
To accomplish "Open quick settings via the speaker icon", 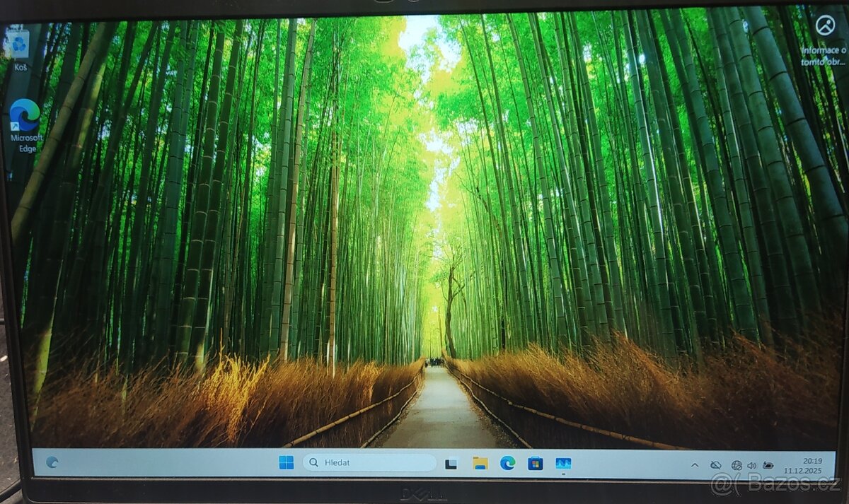I will point(751,465).
